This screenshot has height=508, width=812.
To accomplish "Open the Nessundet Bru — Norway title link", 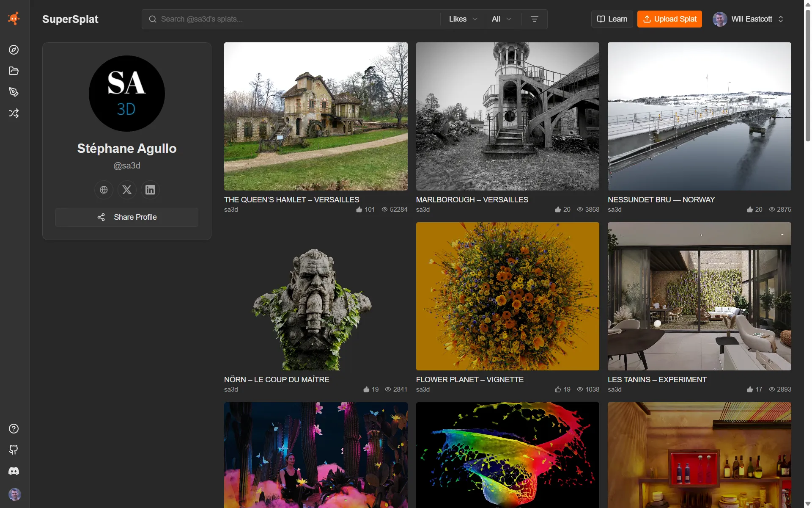I will (661, 199).
